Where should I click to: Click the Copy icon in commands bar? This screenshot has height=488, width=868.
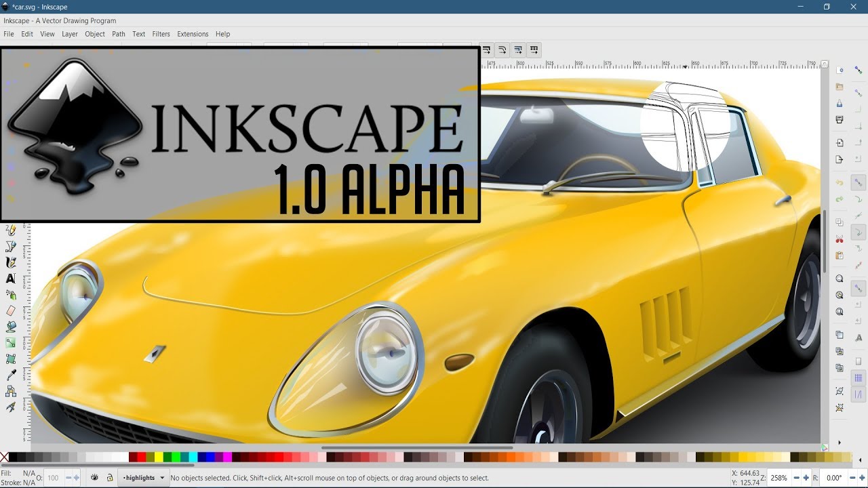tap(840, 222)
